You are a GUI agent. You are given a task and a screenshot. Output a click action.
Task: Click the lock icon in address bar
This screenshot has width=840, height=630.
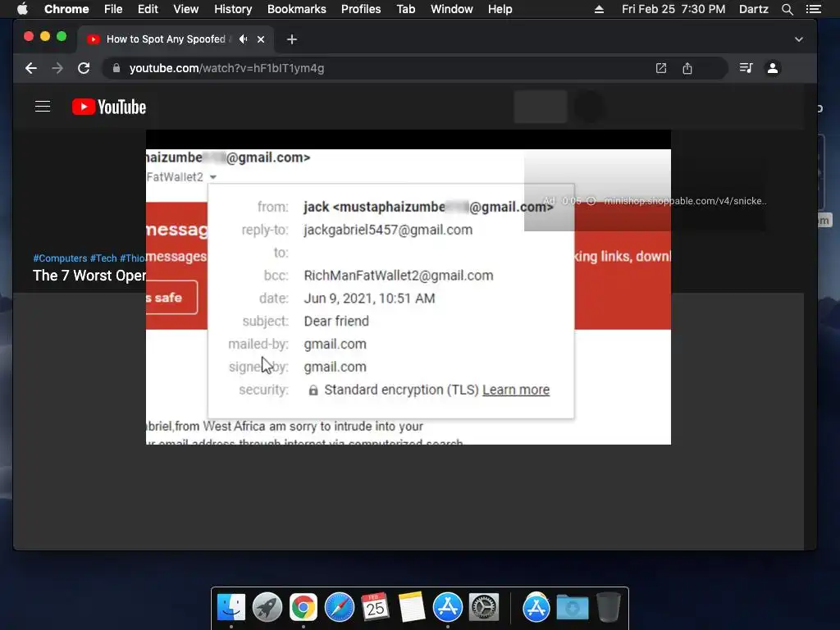(116, 68)
